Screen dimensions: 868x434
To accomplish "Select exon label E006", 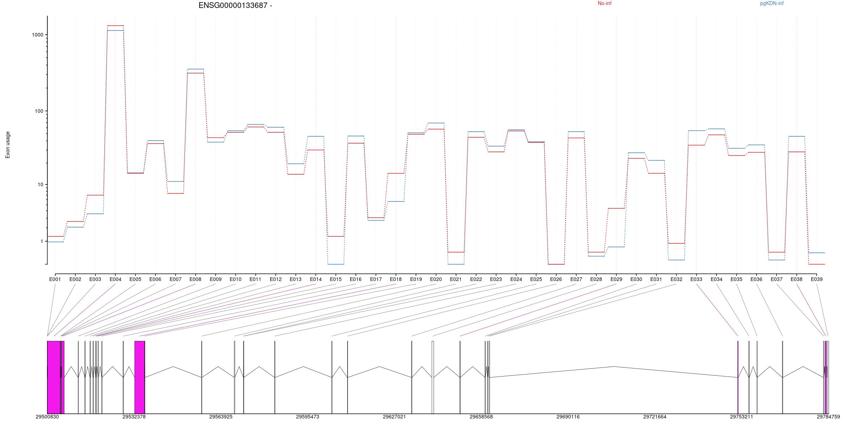I will [155, 279].
